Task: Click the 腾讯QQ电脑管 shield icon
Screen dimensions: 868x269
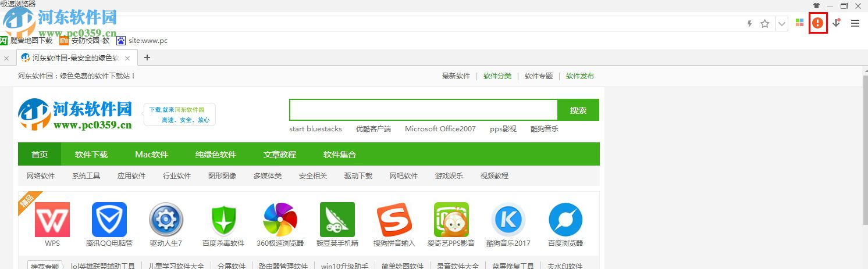Action: [x=109, y=220]
